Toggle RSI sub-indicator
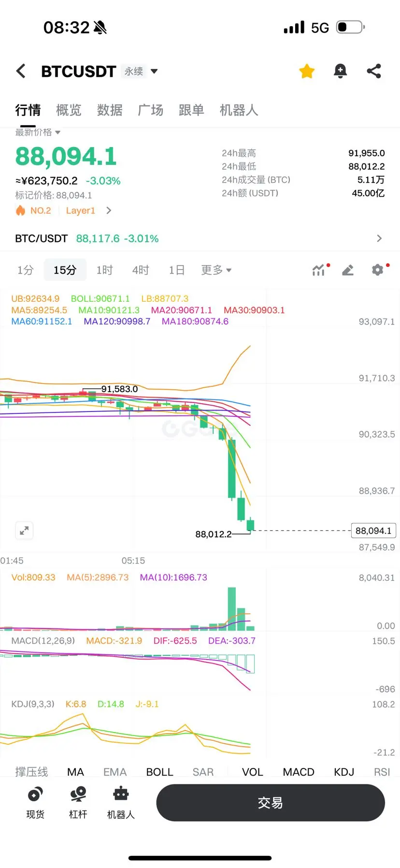Viewport: 400px width, 868px height. coord(382,772)
